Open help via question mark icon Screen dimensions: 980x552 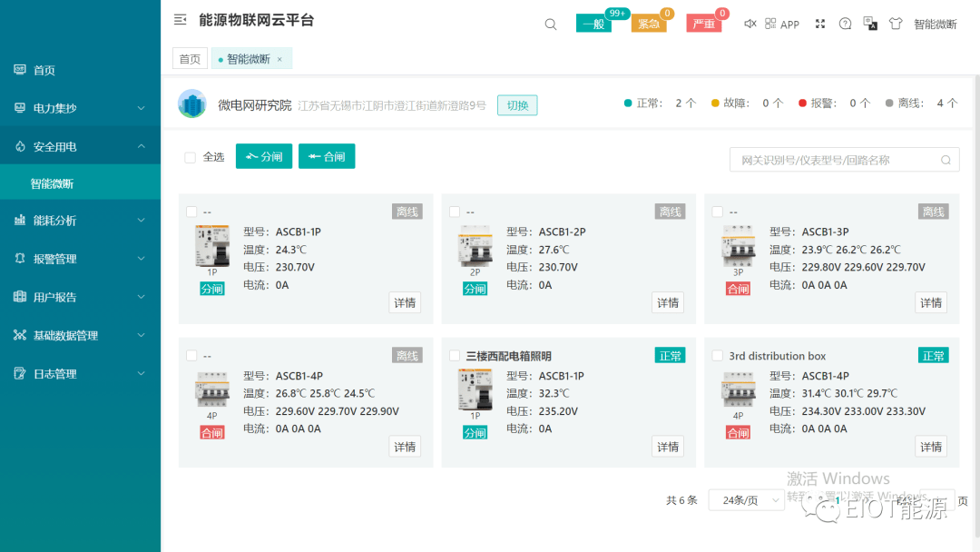[x=846, y=24]
